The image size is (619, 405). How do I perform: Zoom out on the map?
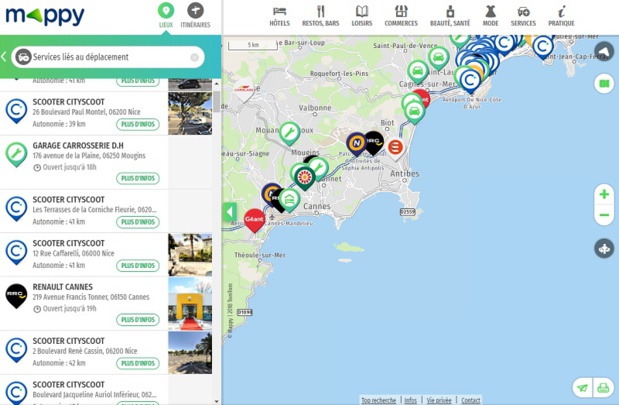click(604, 215)
